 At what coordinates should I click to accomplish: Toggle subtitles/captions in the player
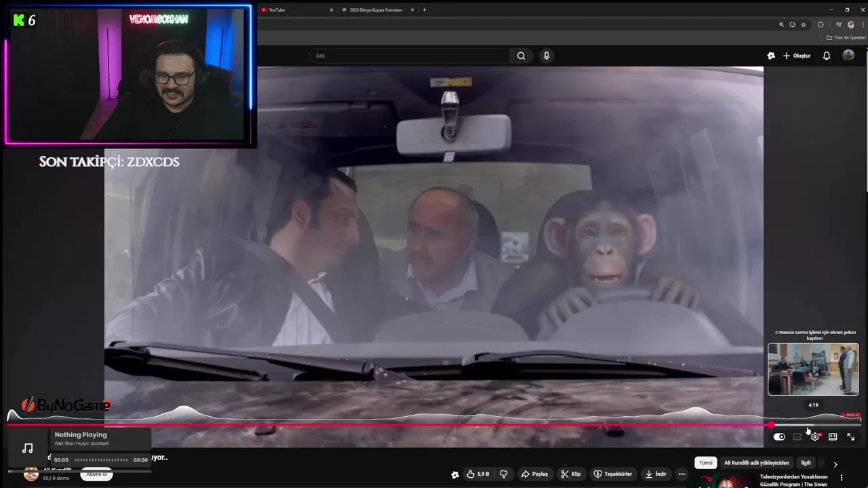[797, 437]
